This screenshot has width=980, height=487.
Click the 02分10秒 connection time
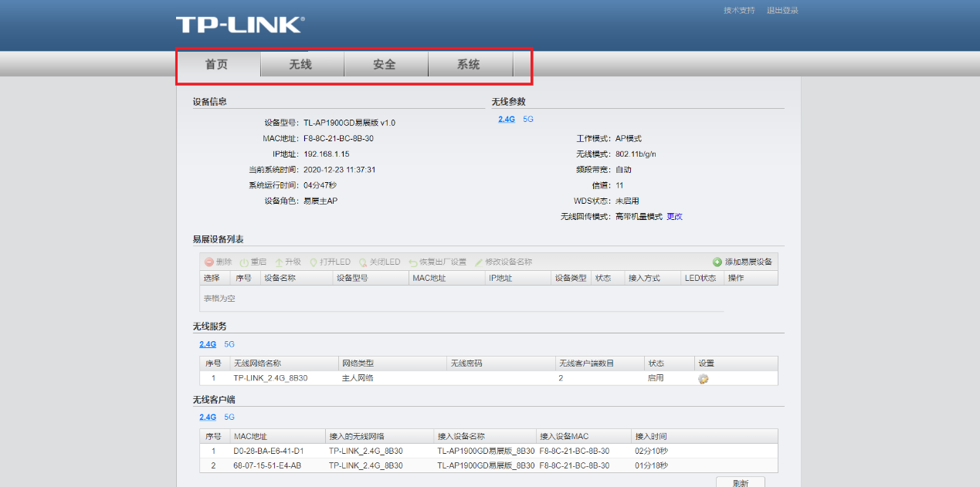pyautogui.click(x=651, y=451)
